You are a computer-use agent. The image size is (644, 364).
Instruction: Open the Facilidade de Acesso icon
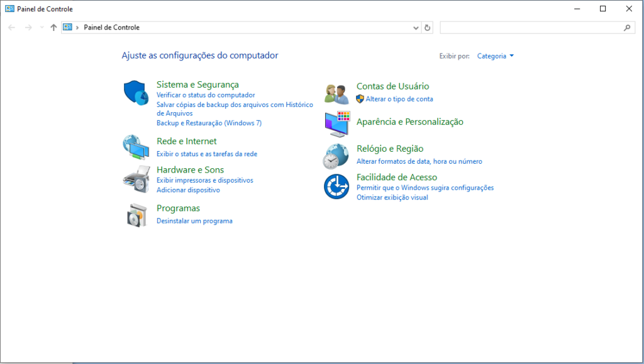pos(336,186)
